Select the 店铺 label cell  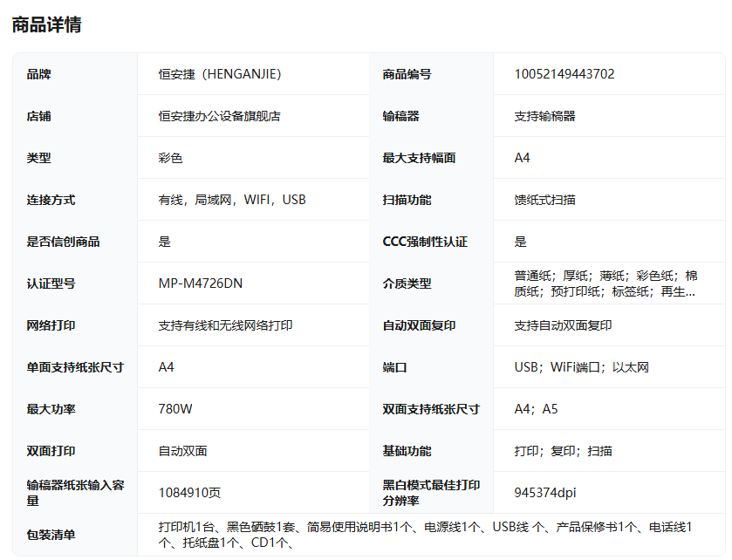tap(38, 116)
